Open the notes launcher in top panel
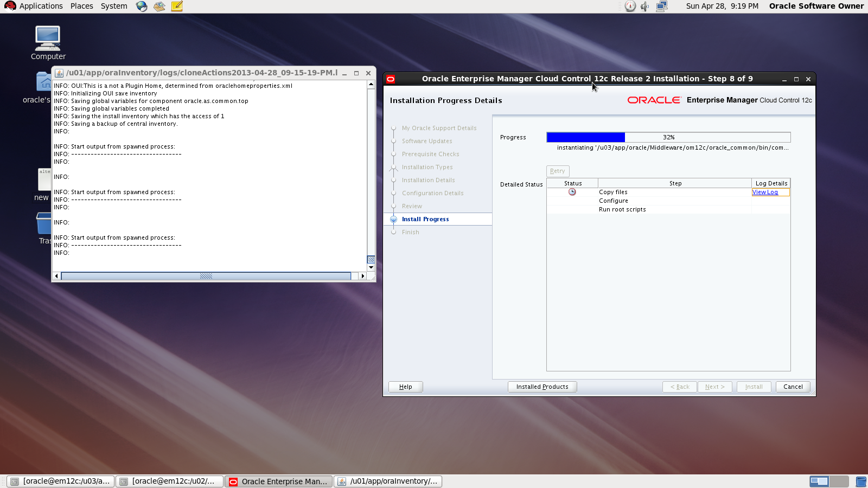This screenshot has width=868, height=488. click(x=177, y=7)
